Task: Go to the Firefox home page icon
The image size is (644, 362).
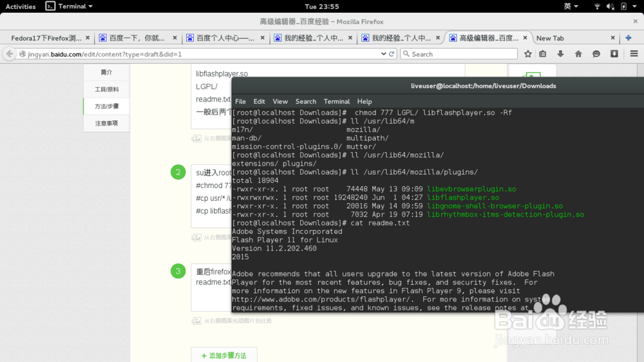Action: [578, 54]
